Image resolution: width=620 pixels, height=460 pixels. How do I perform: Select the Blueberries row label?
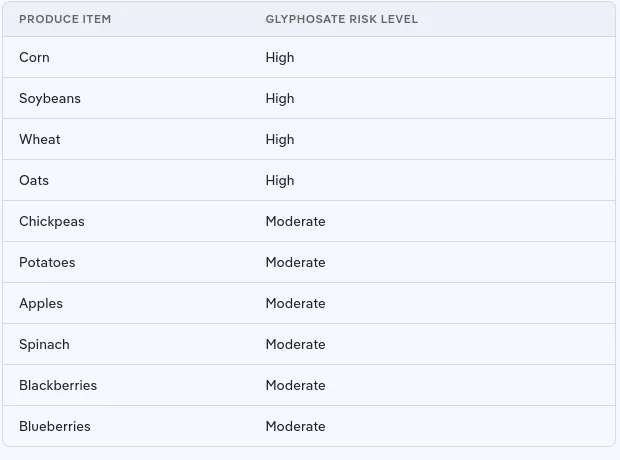tap(55, 427)
